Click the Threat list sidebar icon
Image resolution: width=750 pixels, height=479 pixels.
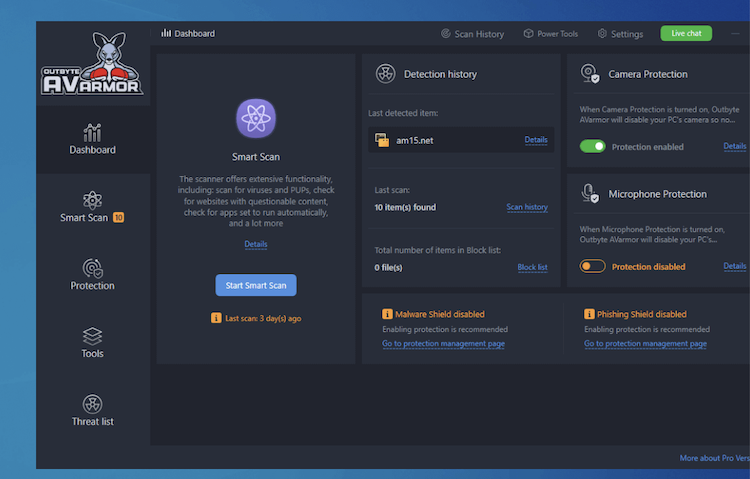tap(92, 403)
